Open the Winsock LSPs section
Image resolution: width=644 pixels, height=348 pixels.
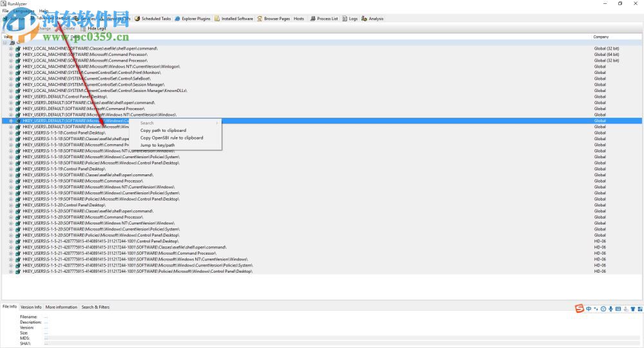point(115,19)
